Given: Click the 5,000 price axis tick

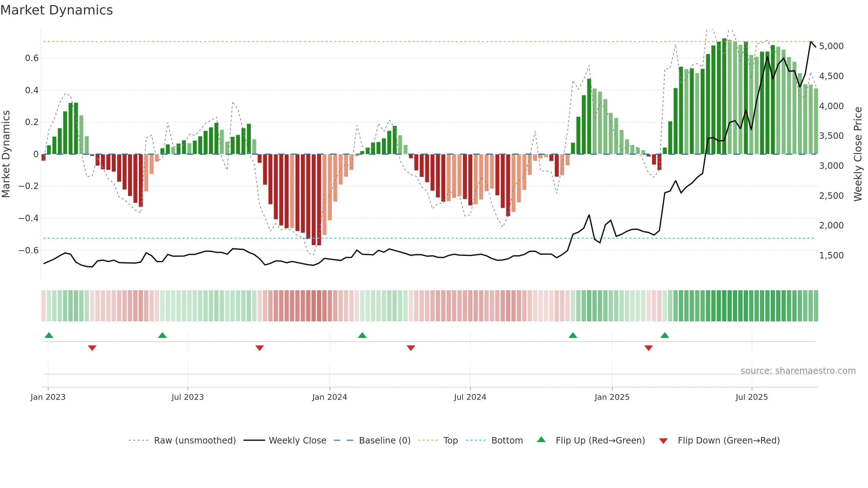Looking at the screenshot, I should [831, 46].
